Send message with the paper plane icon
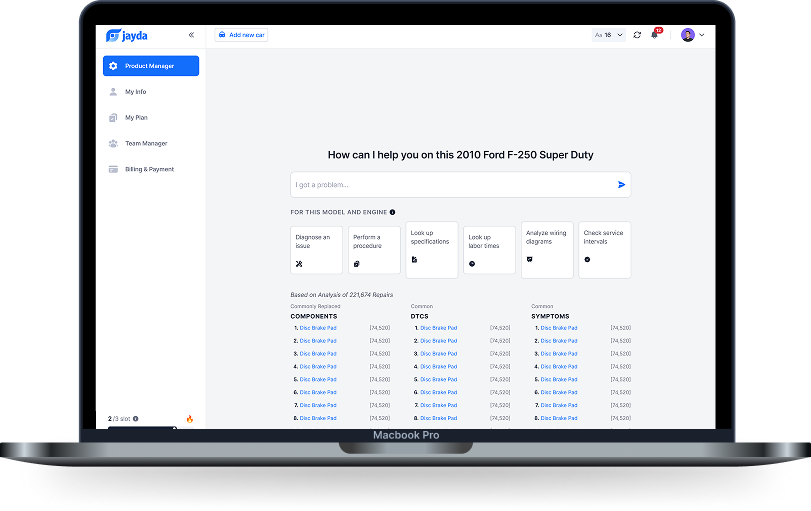The height and width of the screenshot is (511, 811). pos(621,185)
